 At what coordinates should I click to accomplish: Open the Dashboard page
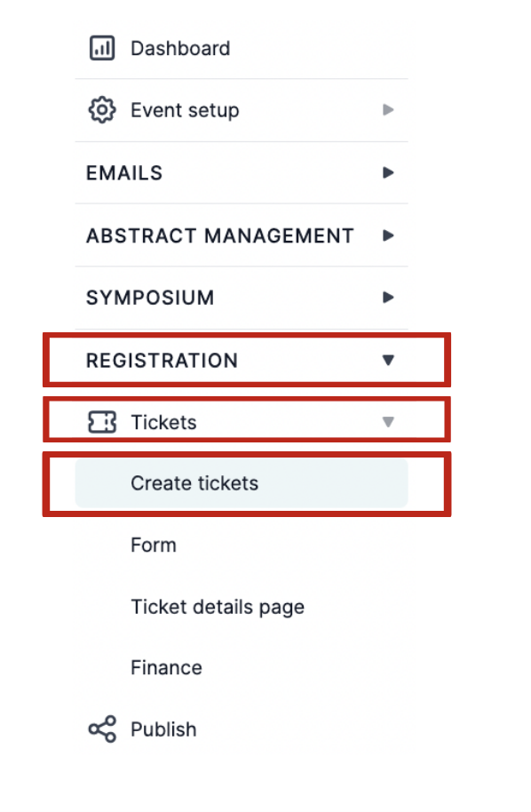point(178,48)
